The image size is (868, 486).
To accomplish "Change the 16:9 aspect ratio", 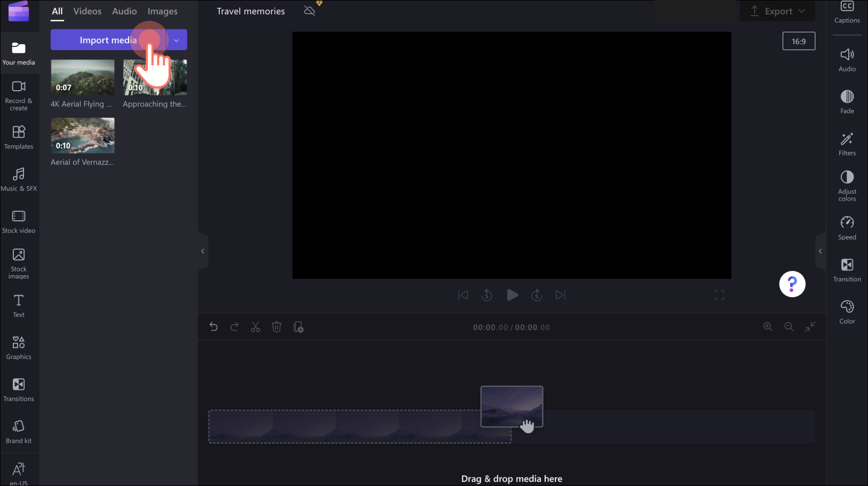I will (799, 41).
